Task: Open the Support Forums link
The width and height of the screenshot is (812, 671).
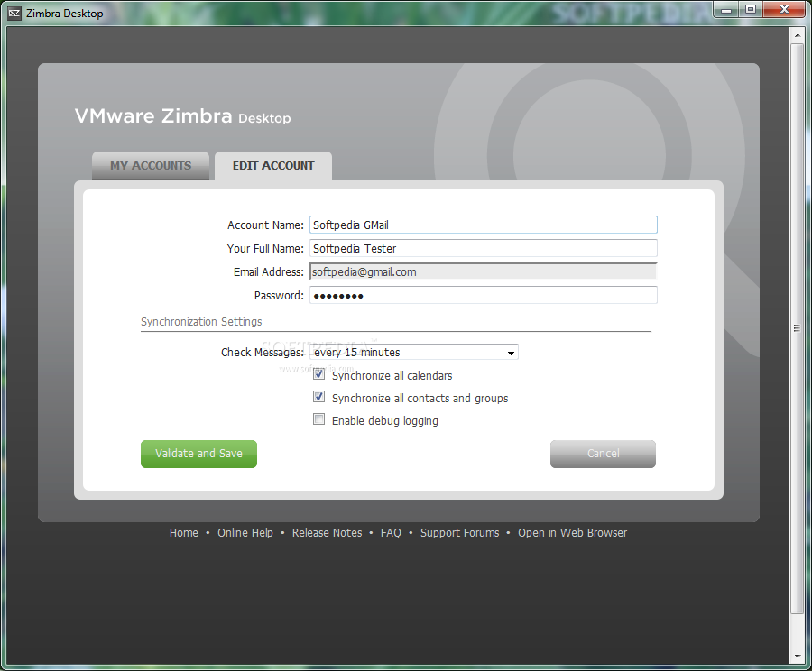Action: point(460,533)
